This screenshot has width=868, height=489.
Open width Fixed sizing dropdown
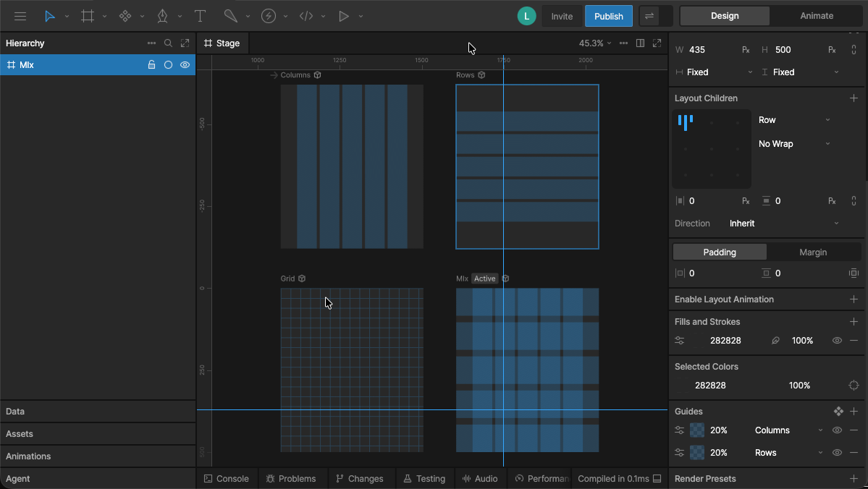[x=714, y=72]
